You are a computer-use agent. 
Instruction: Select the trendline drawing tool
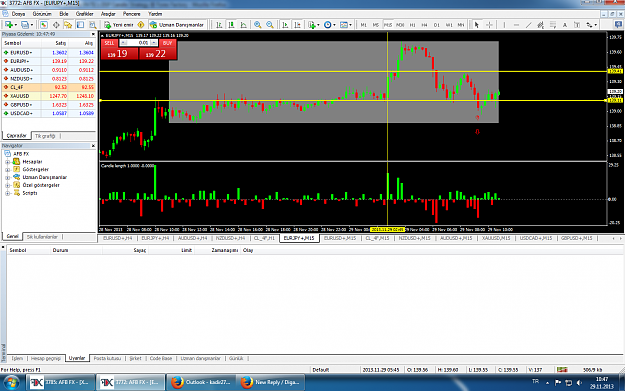[529, 25]
